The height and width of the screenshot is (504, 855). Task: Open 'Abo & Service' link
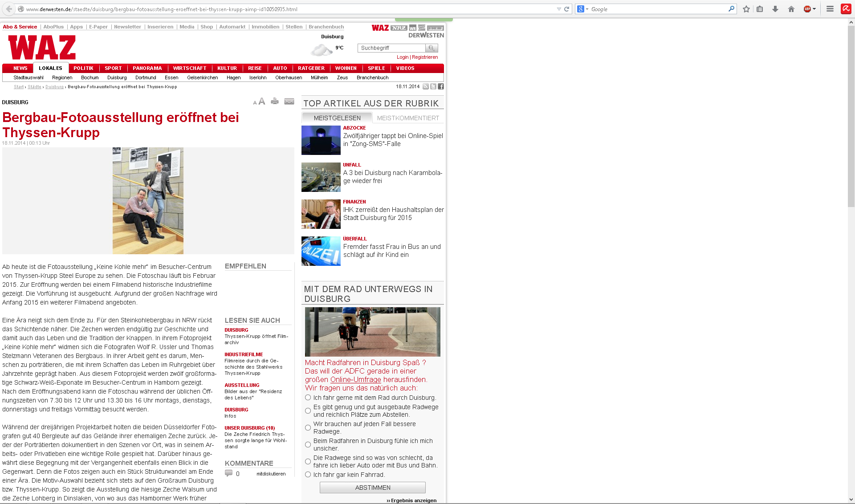(20, 27)
